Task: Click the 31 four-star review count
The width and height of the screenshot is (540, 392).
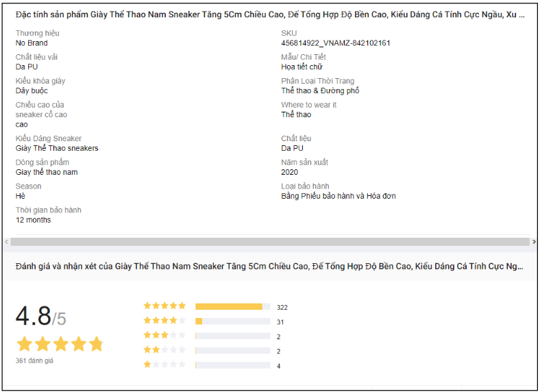Action: point(280,322)
